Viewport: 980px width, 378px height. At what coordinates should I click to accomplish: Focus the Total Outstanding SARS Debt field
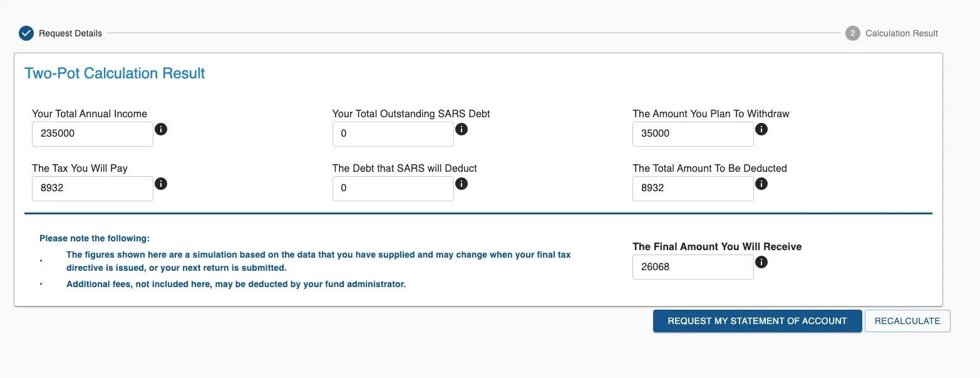(393, 134)
